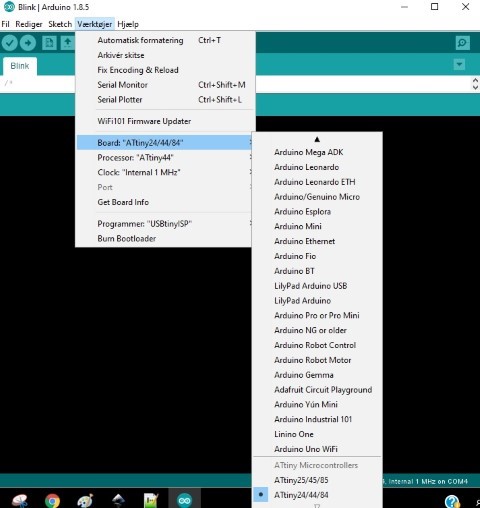The height and width of the screenshot is (508, 480).
Task: Open the Fil menu
Action: click(5, 24)
